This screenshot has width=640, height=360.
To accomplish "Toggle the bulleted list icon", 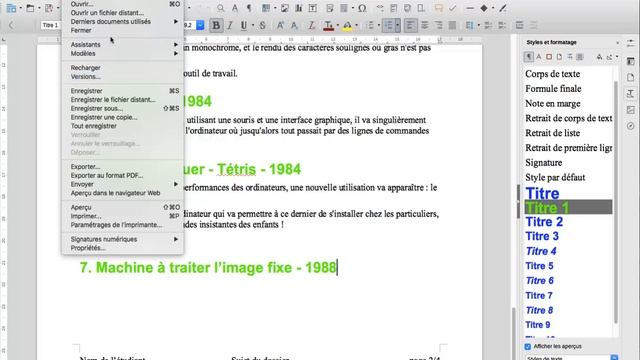I will 371,25.
